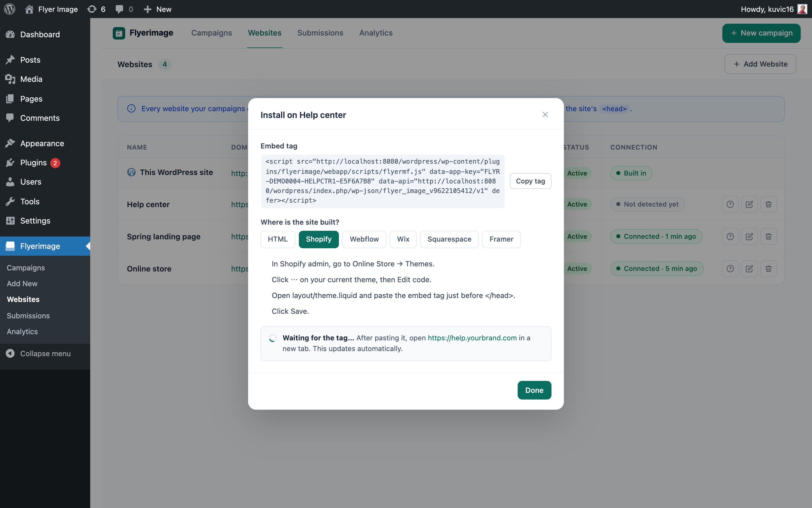Edit the Spring landing page website
The width and height of the screenshot is (812, 508).
point(749,237)
